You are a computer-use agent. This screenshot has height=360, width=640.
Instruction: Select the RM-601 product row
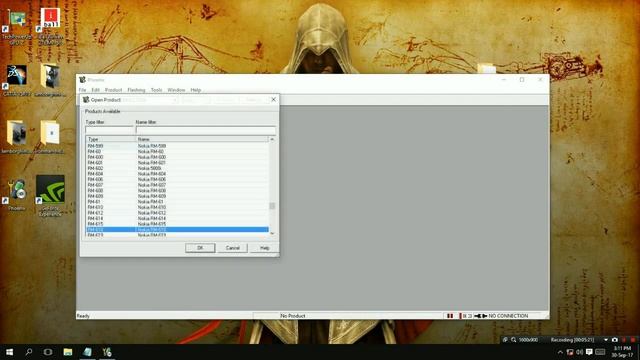pos(177,163)
